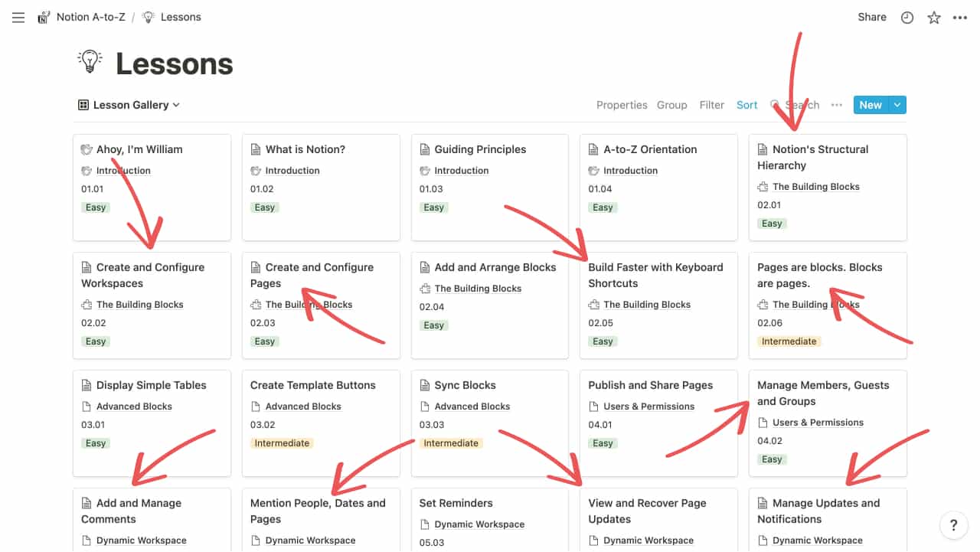Open the Filter menu
This screenshot has height=552, width=980.
[712, 105]
